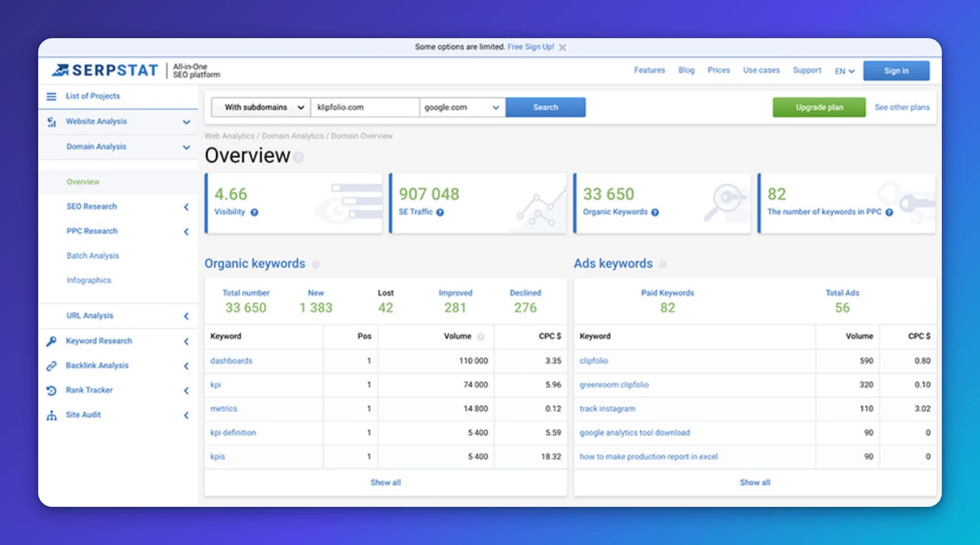Dismiss the limited options banner with the X

(562, 47)
